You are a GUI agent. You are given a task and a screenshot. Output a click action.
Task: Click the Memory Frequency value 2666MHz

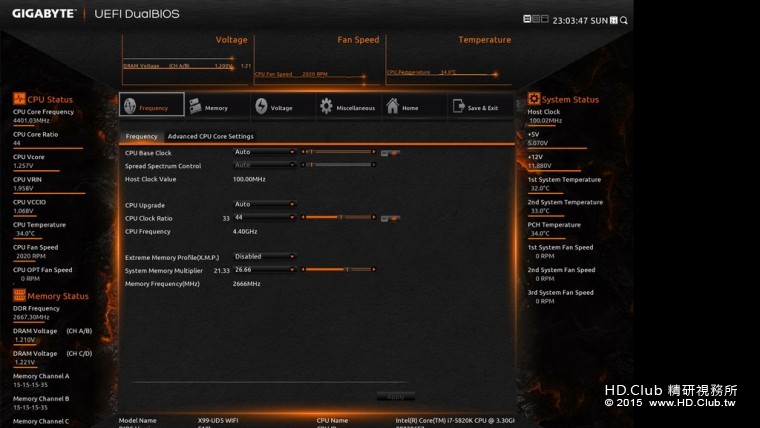247,284
